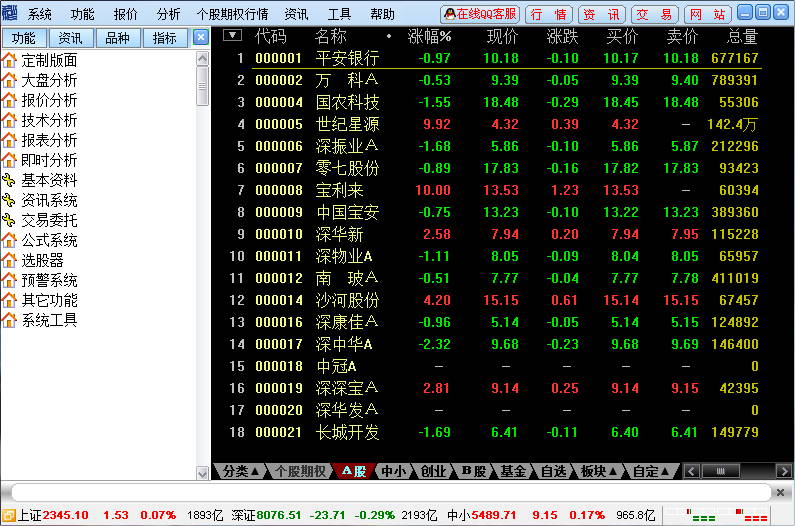Viewport: 795px width, 526px height.
Task: Expand the 分类▲ category tab menu
Action: pyautogui.click(x=240, y=471)
